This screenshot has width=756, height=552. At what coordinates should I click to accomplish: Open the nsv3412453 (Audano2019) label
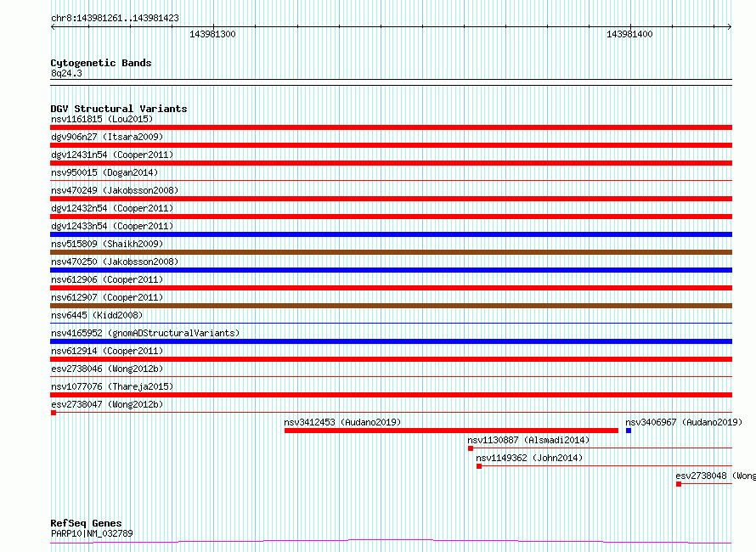coord(342,422)
